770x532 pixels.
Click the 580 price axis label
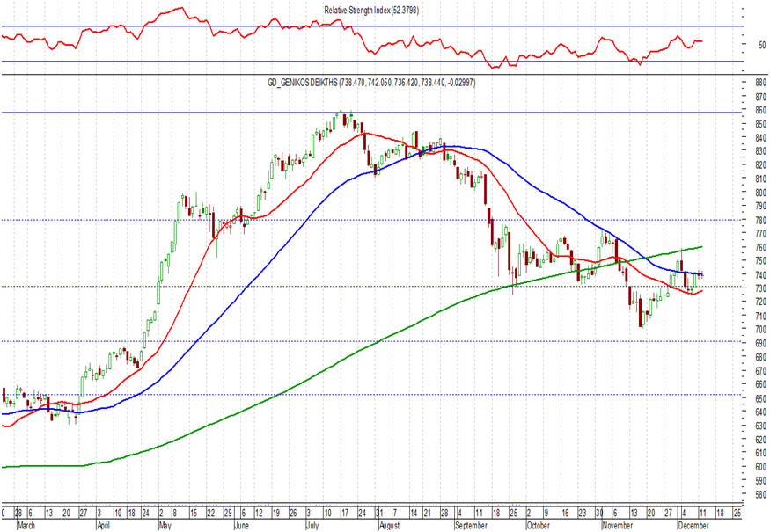(761, 493)
